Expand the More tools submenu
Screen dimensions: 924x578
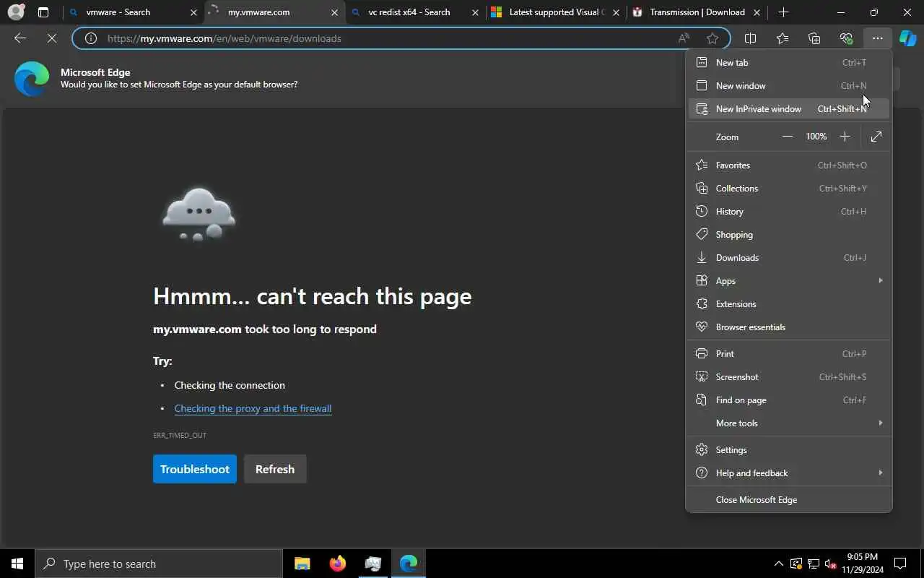click(x=788, y=423)
